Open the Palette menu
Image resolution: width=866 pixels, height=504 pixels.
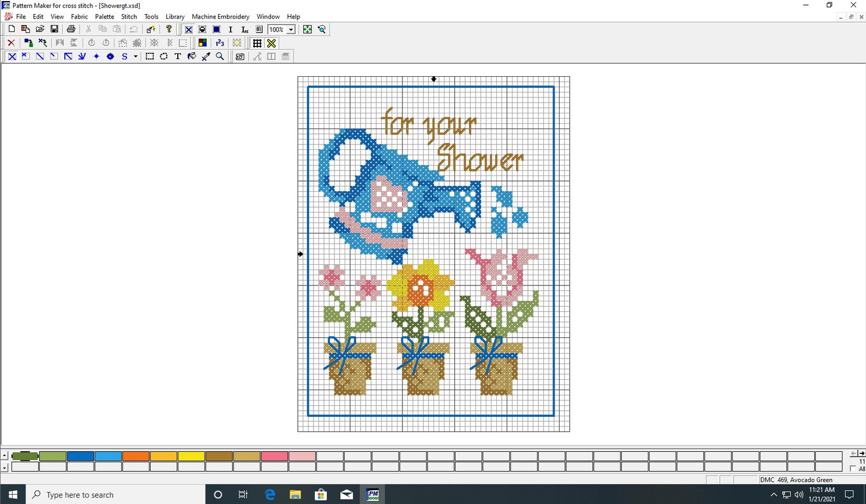point(104,17)
